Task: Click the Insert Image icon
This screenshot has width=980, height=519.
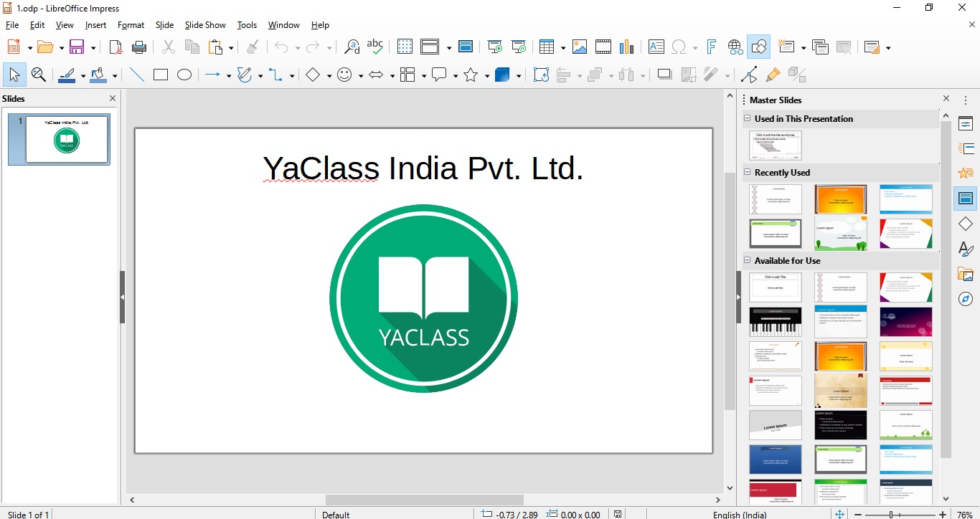Action: pos(580,47)
